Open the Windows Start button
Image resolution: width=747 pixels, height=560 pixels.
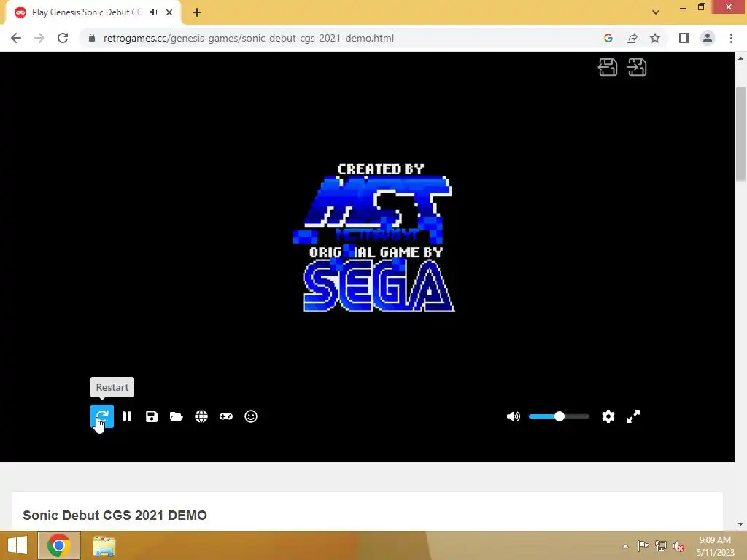click(18, 545)
